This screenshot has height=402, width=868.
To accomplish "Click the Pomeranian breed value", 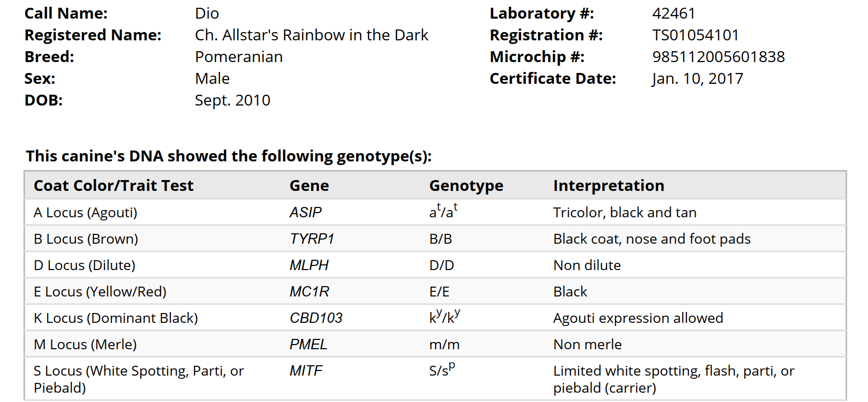I will [x=239, y=57].
